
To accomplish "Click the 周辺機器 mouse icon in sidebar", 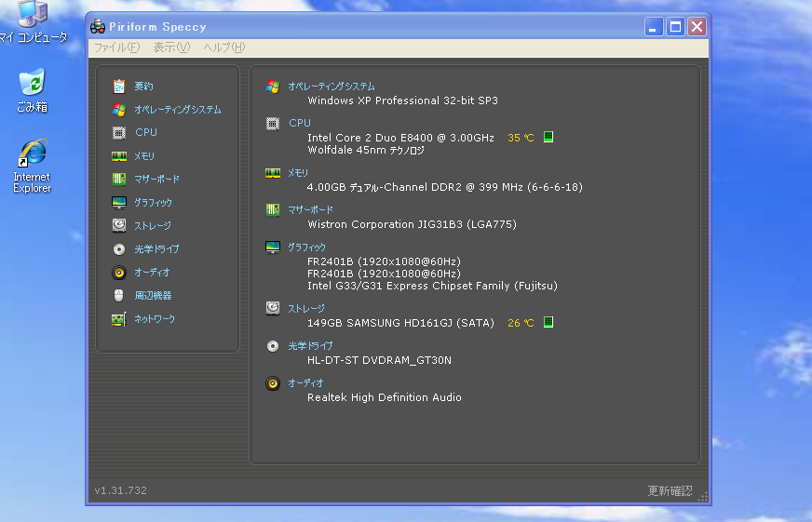I will [x=119, y=295].
